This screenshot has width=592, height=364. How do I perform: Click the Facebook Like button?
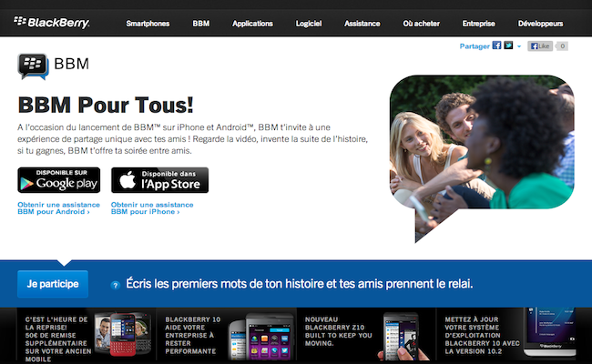click(540, 46)
